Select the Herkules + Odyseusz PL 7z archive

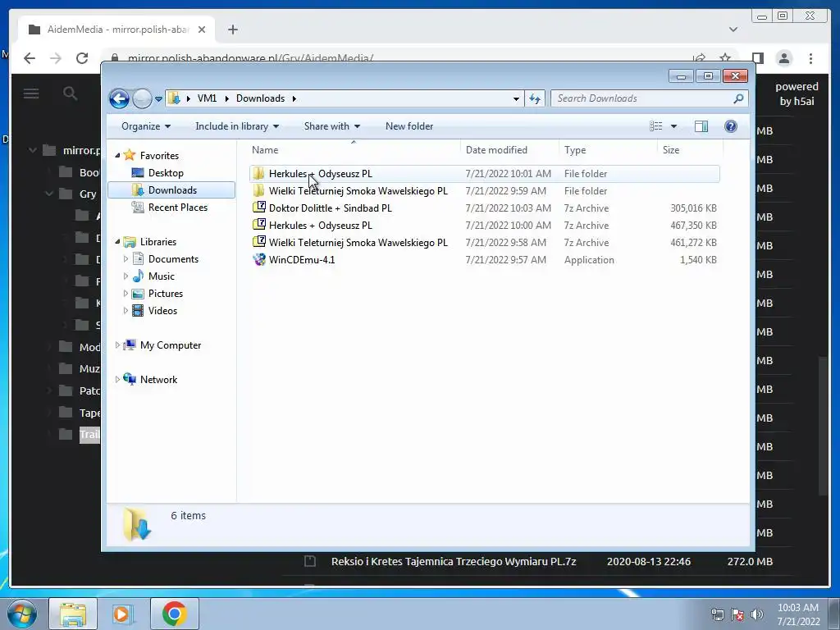pyautogui.click(x=484, y=226)
